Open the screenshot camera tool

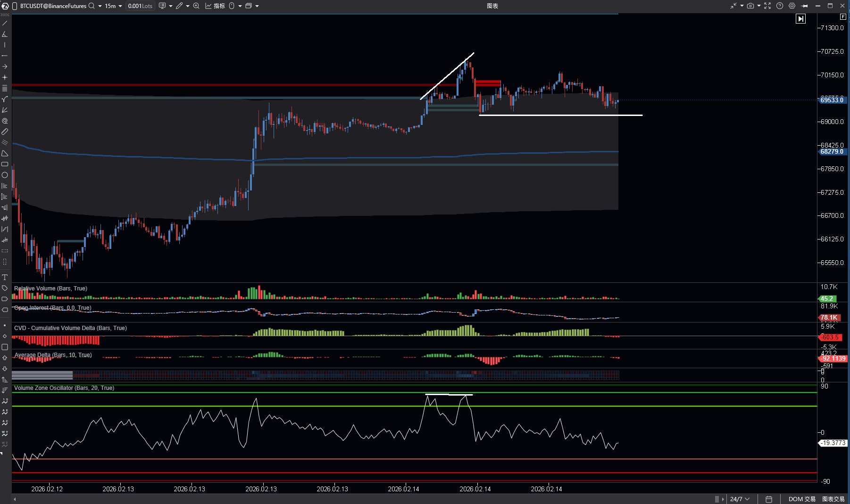click(x=750, y=6)
